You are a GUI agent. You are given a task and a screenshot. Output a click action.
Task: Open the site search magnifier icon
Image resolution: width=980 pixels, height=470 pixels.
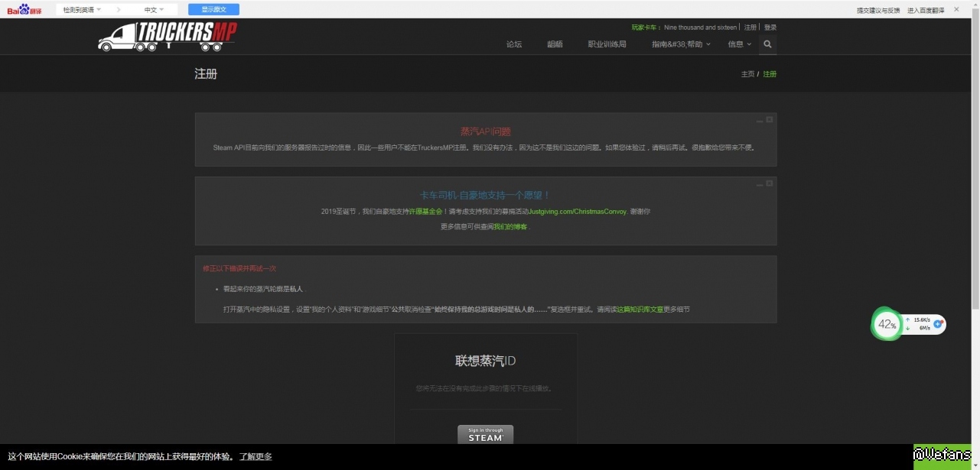pos(767,44)
